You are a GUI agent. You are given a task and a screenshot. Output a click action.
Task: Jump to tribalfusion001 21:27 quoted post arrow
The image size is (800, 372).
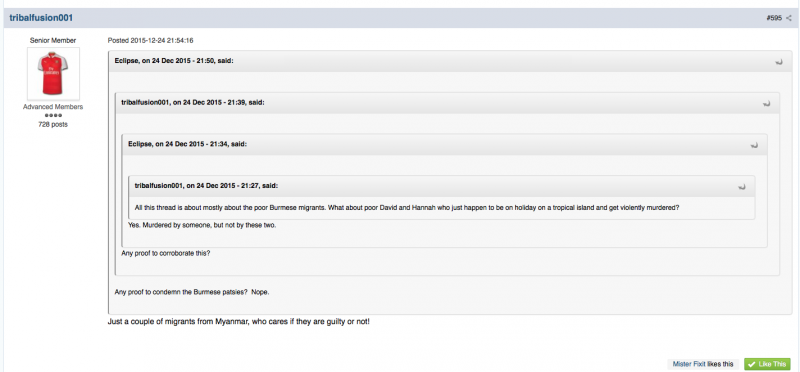click(741, 187)
